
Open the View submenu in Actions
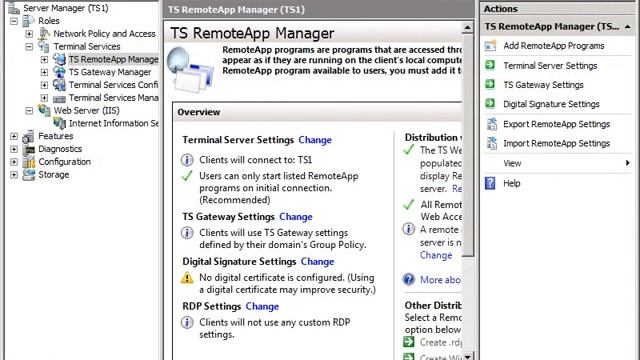coord(558,163)
